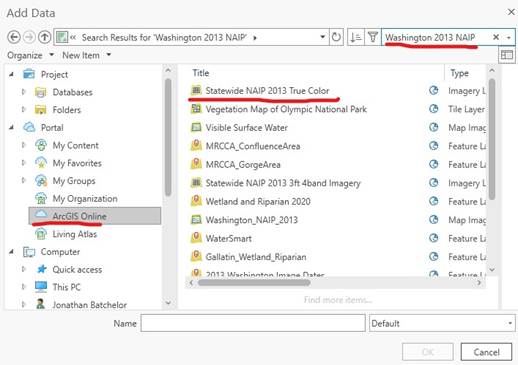The height and width of the screenshot is (365, 518).
Task: Expand the Folders node
Action: (x=23, y=109)
